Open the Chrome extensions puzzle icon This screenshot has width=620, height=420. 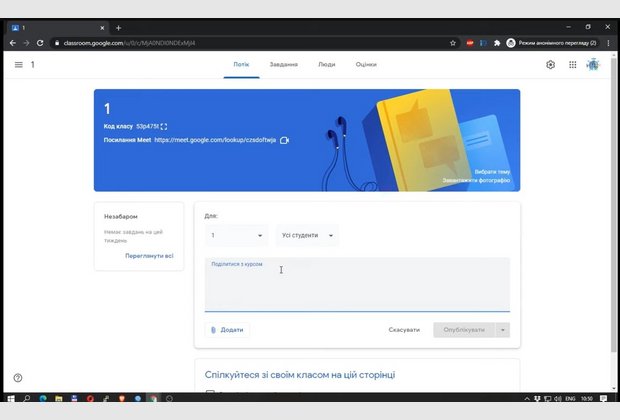pos(497,43)
